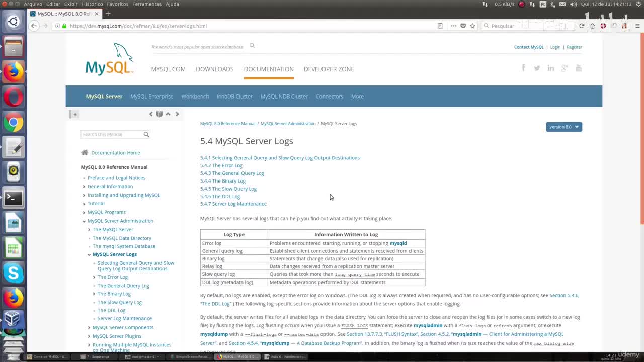Switch to the Connectors tab
This screenshot has height=362, width=644.
pyautogui.click(x=330, y=96)
